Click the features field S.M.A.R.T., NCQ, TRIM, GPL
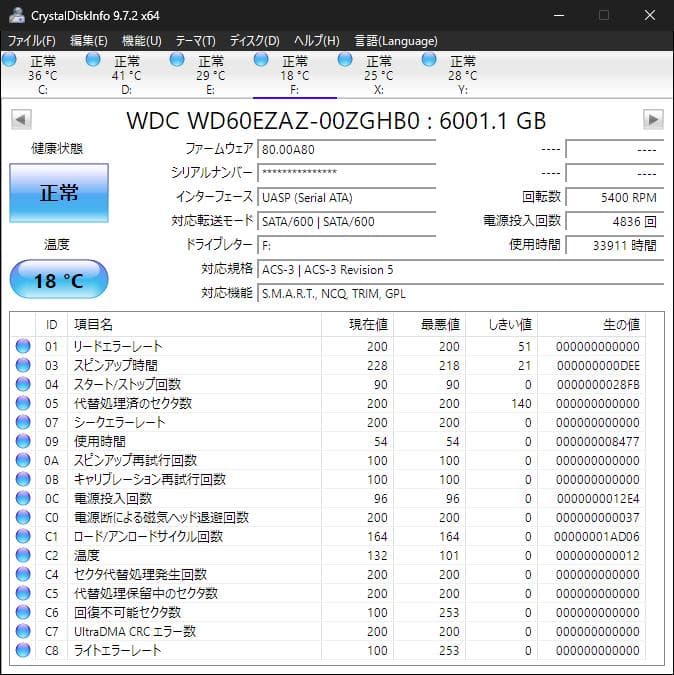Viewport: 674px width, 675px height. [461, 294]
